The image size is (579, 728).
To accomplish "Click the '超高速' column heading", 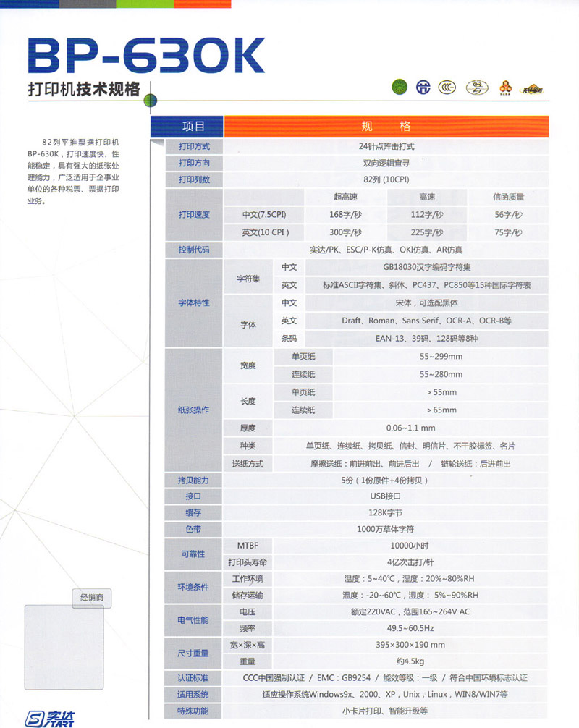I will pyautogui.click(x=345, y=197).
